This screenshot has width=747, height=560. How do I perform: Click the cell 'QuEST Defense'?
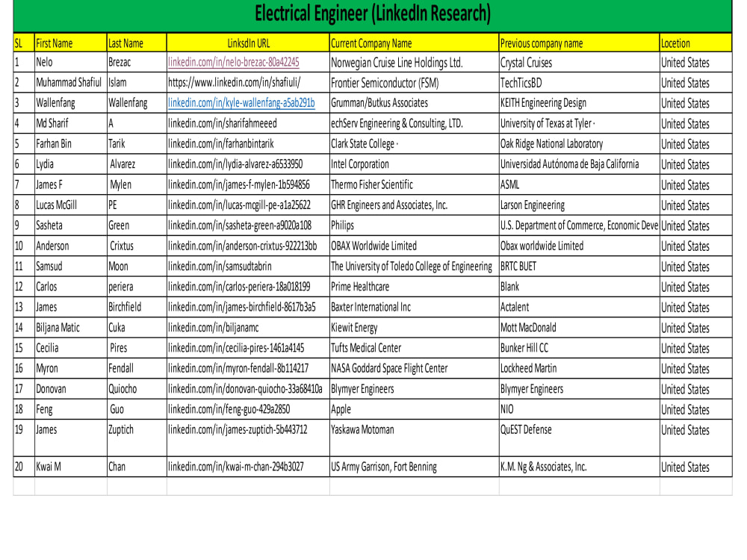tap(580, 438)
